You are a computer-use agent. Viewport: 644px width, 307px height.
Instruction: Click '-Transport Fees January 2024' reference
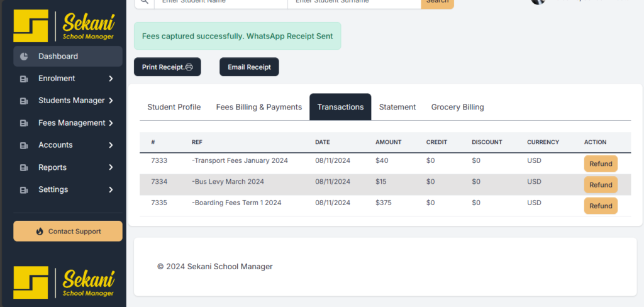(240, 160)
